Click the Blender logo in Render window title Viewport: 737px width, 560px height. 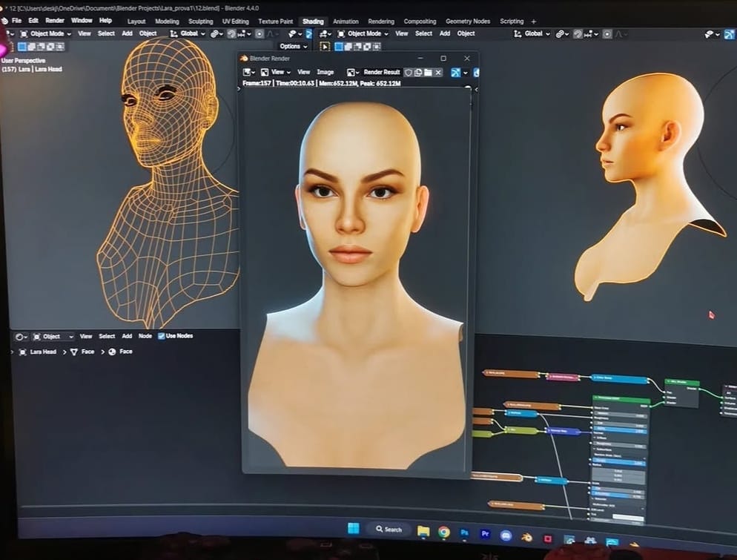point(244,59)
